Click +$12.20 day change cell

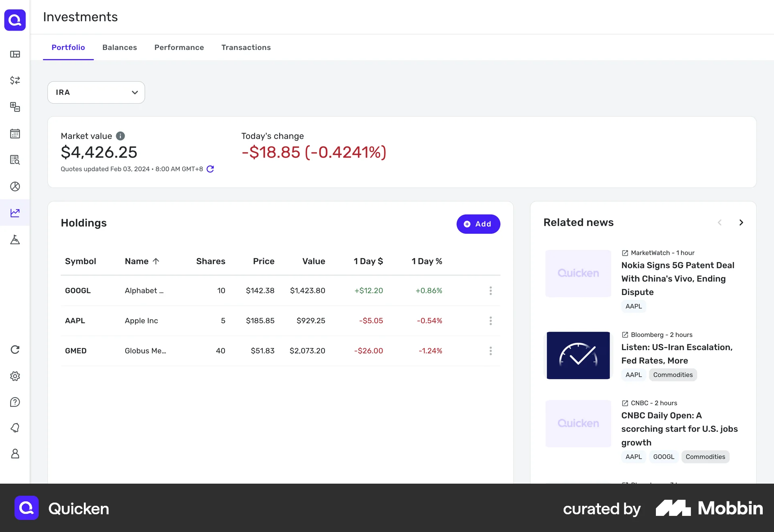(368, 291)
